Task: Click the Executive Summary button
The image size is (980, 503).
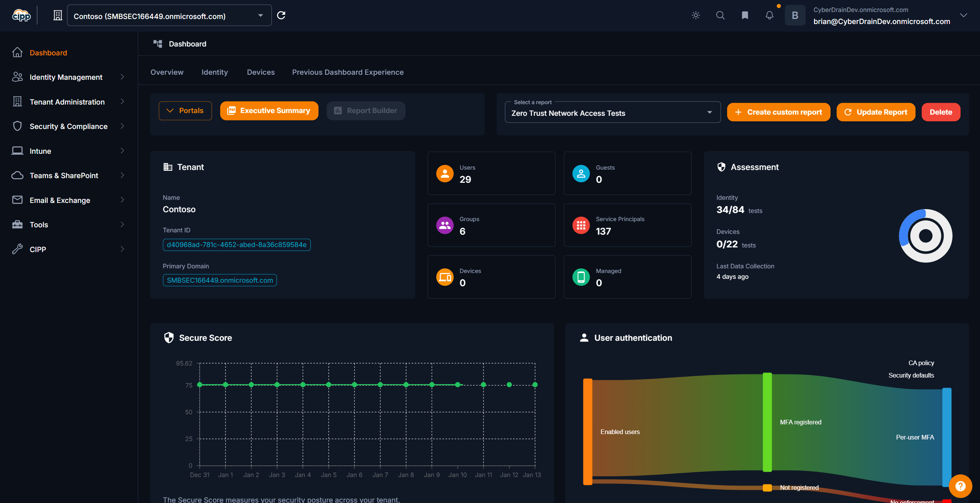Action: pos(269,111)
